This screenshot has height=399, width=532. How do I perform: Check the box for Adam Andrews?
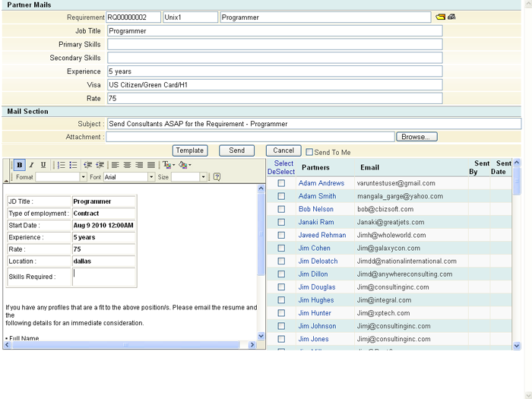281,183
